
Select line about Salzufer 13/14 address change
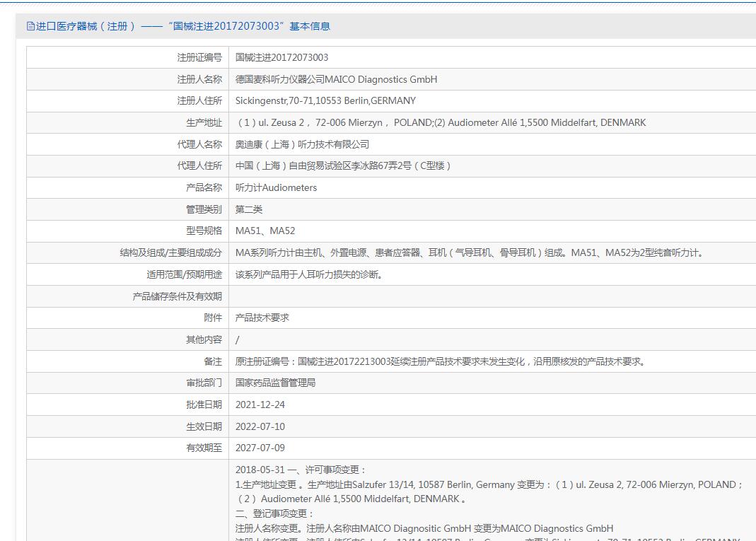[489, 484]
